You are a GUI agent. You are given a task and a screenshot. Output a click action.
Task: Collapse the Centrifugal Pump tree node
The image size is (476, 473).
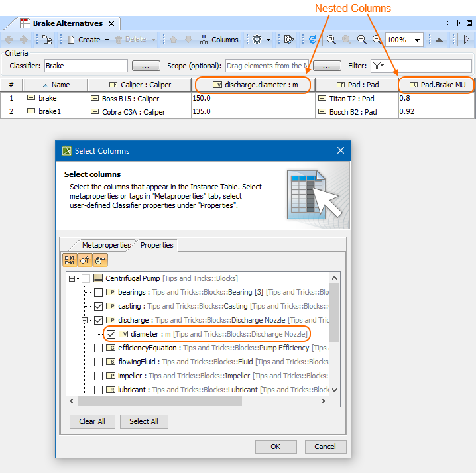tap(72, 278)
